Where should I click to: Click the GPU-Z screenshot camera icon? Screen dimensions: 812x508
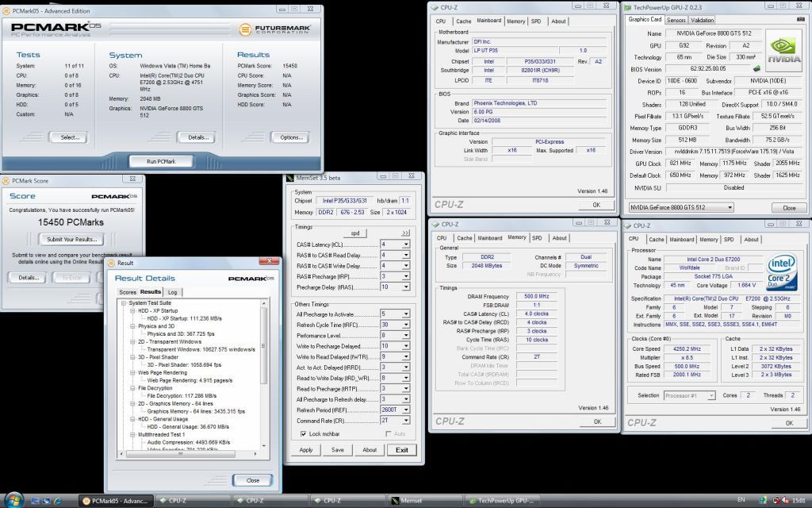point(801,19)
